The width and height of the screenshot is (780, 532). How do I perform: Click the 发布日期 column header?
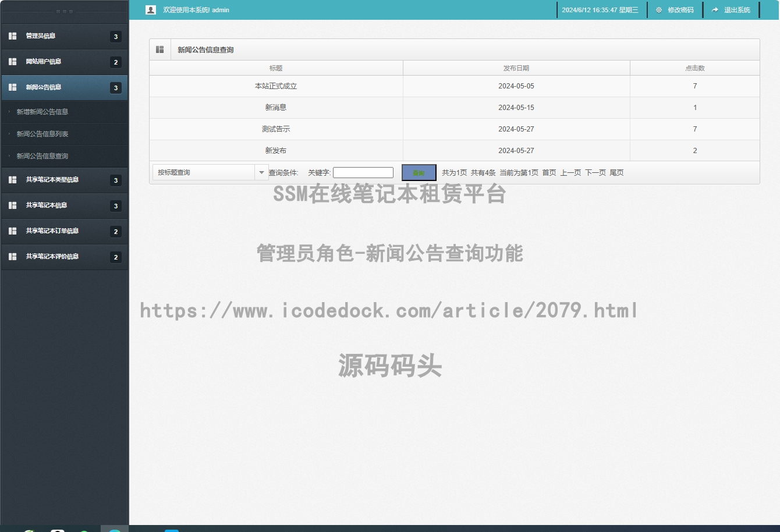click(x=516, y=68)
